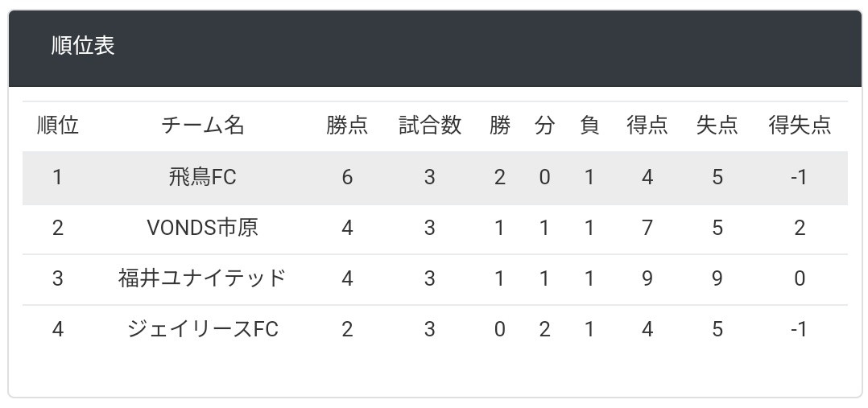Viewport: 868px width, 408px height.
Task: Select the 得点 column header
Action: pos(647,126)
